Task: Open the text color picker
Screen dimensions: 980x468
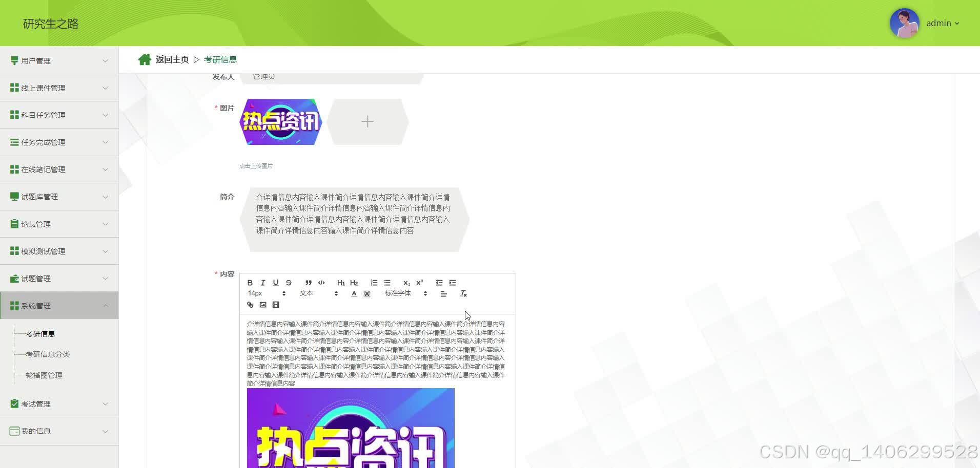Action: pos(354,293)
